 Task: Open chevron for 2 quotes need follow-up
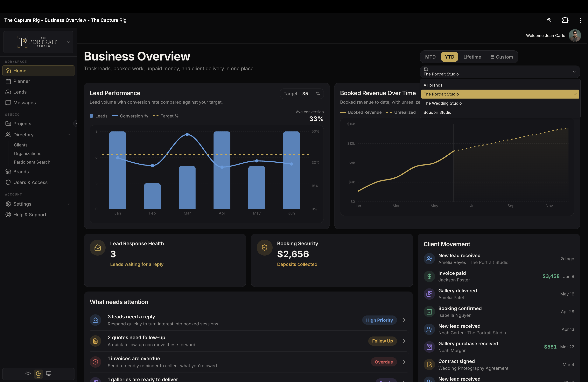pyautogui.click(x=404, y=341)
